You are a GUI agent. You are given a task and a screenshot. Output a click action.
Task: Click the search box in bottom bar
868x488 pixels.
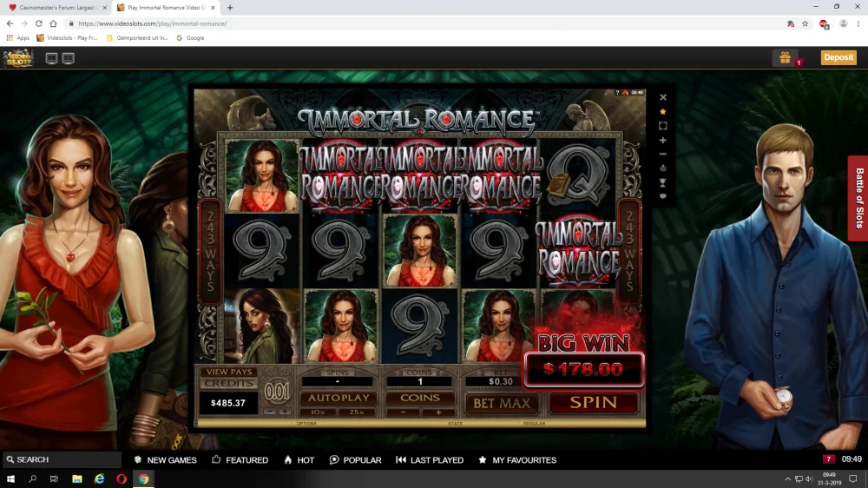coord(61,459)
